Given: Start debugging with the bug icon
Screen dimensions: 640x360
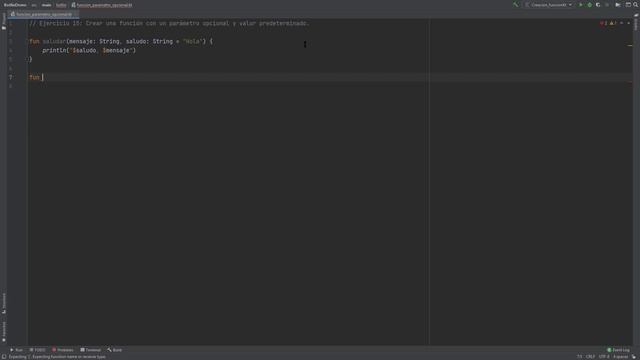Looking at the screenshot, I should 589,5.
